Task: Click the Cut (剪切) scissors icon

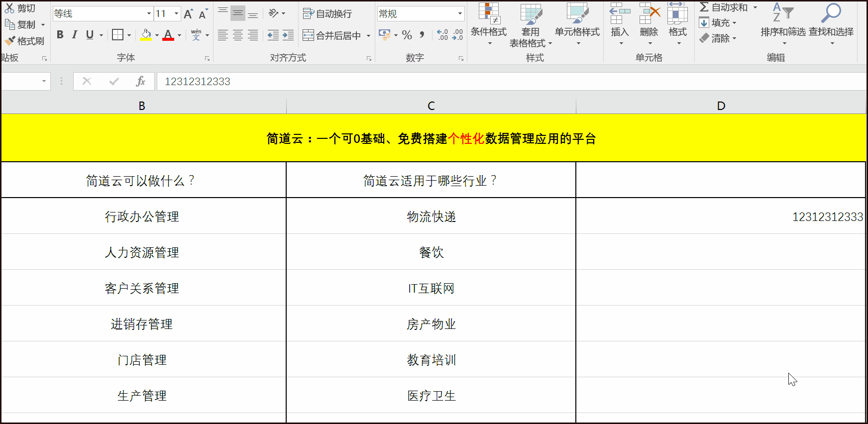Action: click(x=9, y=8)
